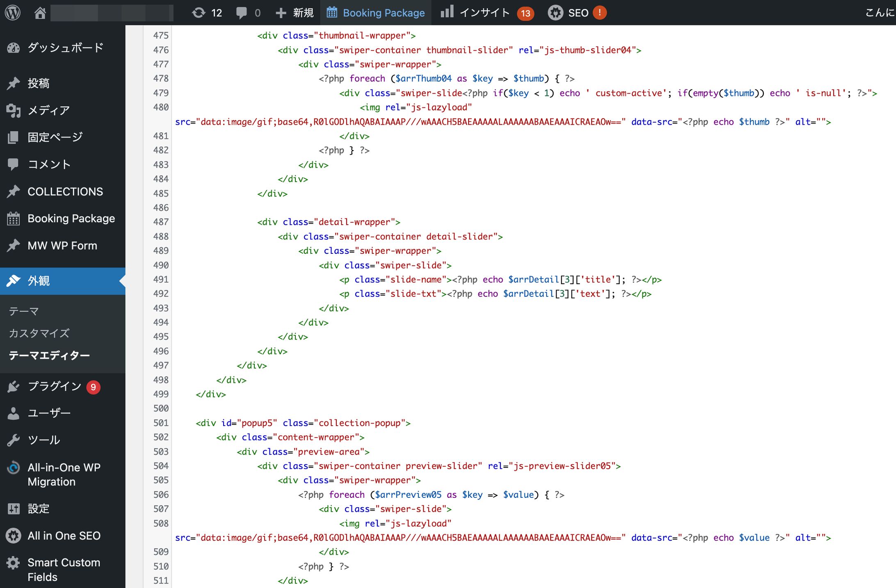Click the home site icon
Screen dimensions: 896x588
[x=40, y=13]
